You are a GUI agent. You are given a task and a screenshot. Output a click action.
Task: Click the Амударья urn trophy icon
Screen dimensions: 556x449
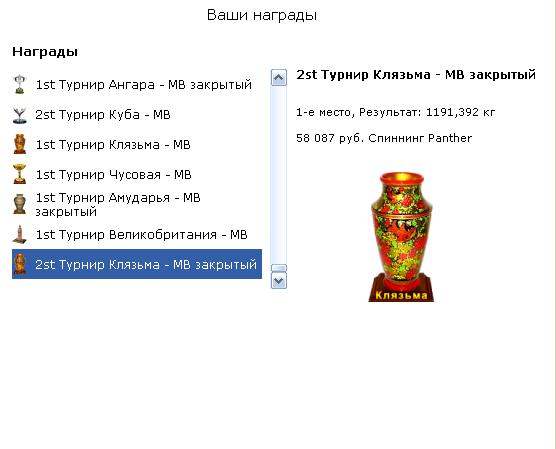pyautogui.click(x=20, y=204)
